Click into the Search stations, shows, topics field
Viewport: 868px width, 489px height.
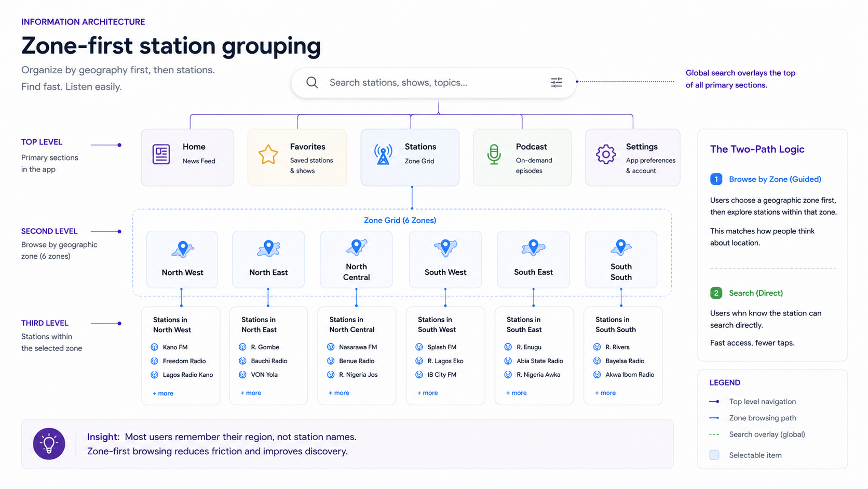pyautogui.click(x=433, y=83)
